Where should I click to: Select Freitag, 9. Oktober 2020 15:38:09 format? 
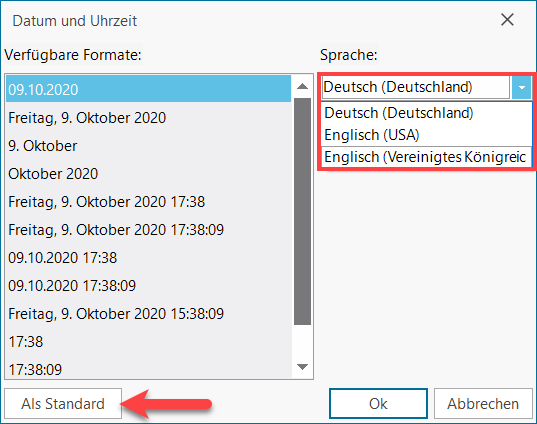click(x=149, y=314)
